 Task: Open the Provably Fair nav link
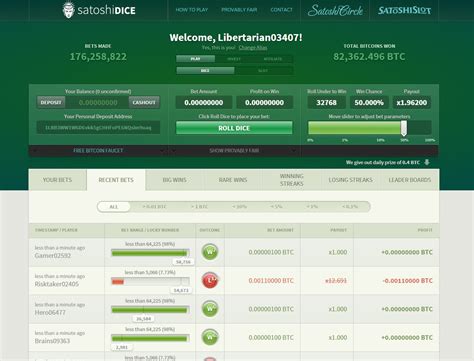coord(239,10)
